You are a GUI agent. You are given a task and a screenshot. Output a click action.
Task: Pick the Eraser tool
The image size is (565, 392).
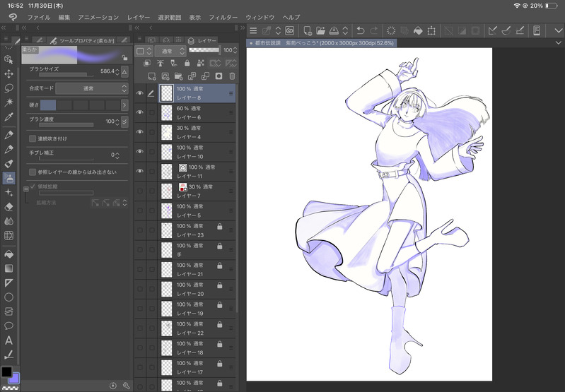9,207
